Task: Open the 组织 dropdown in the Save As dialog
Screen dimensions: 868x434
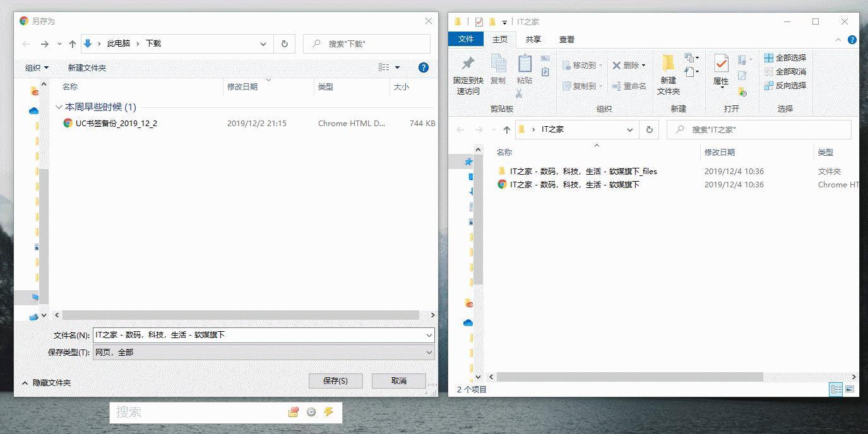Action: [37, 67]
